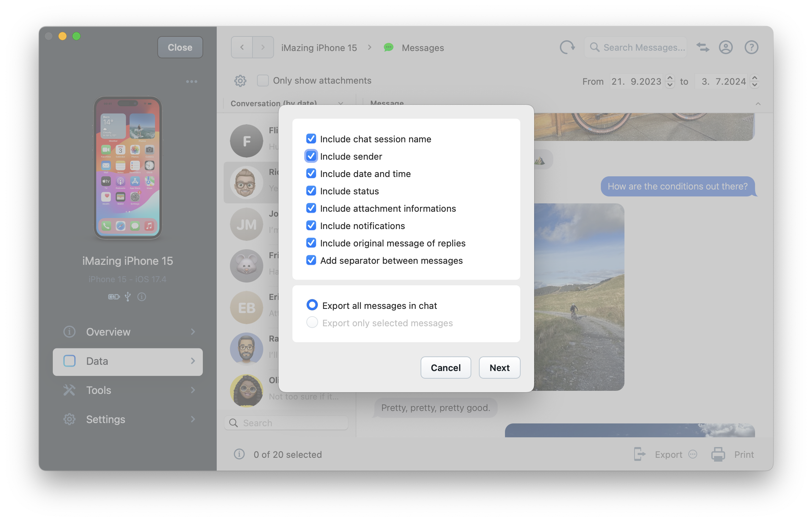Click the Export button in bottom bar
This screenshot has height=522, width=812.
668,455
